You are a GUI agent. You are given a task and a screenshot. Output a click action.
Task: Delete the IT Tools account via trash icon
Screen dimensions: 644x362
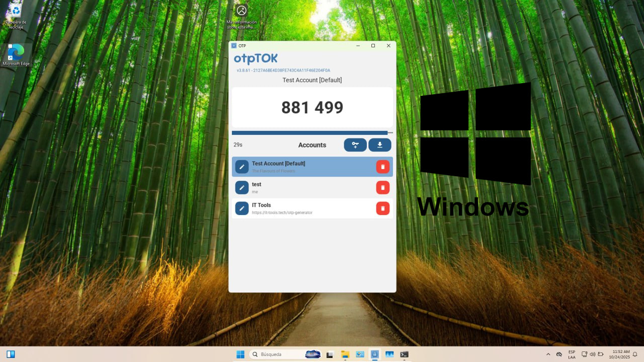383,208
